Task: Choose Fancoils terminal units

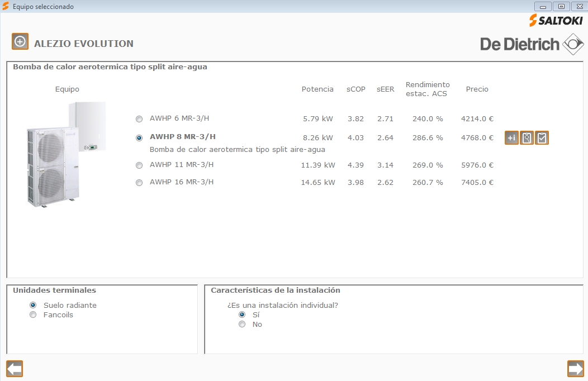Action: point(33,315)
